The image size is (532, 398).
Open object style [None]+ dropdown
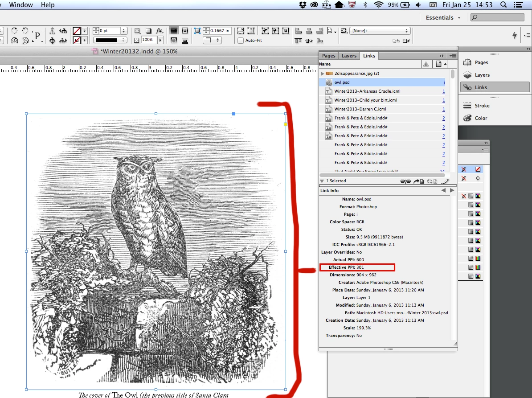[x=380, y=31]
